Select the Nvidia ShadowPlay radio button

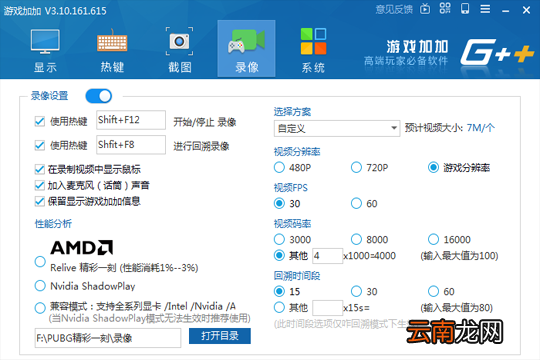pyautogui.click(x=40, y=286)
